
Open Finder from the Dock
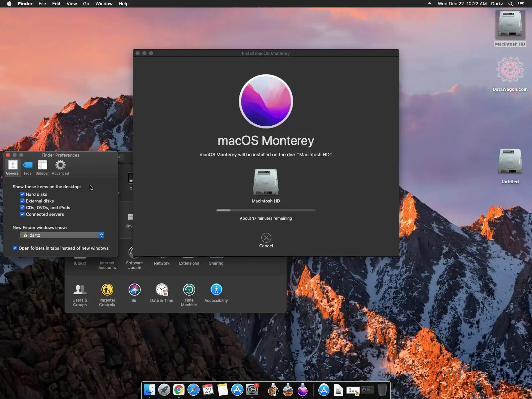(x=150, y=390)
